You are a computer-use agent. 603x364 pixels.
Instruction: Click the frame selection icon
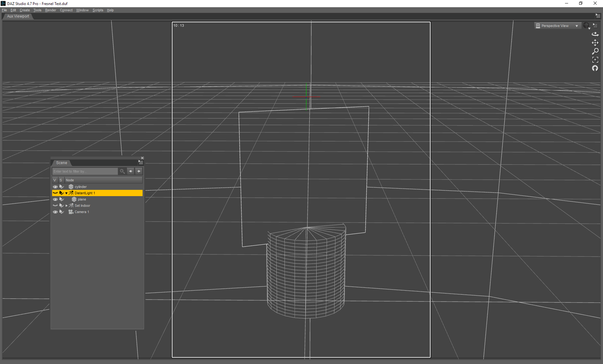(x=595, y=60)
